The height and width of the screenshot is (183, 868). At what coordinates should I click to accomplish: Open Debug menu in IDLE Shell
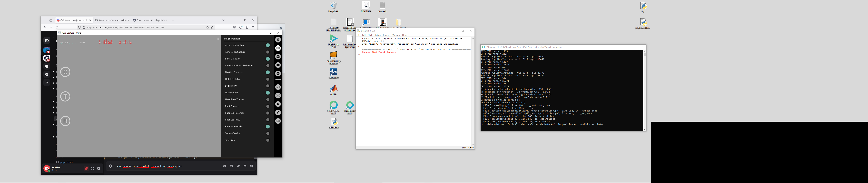(x=378, y=35)
